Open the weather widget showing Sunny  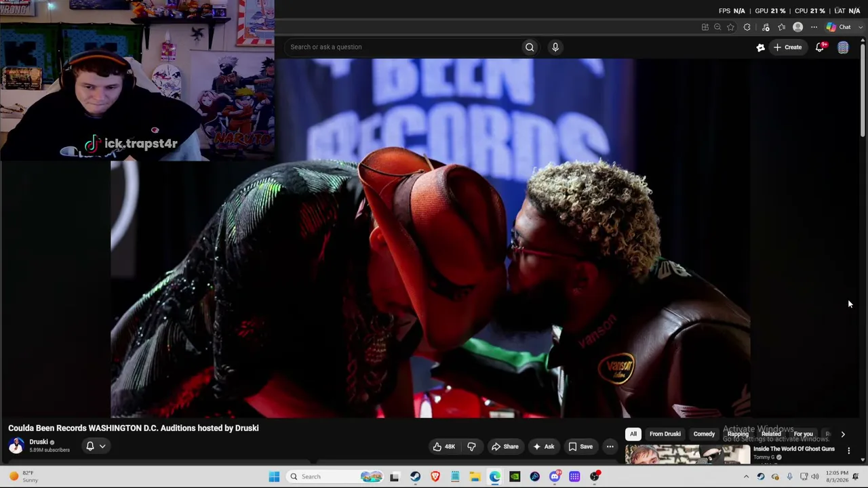coord(22,476)
